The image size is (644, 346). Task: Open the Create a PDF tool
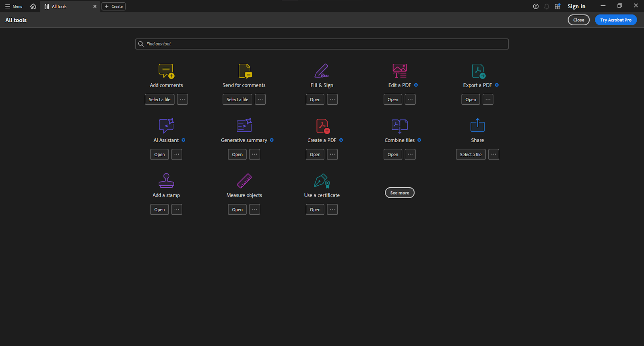point(315,154)
